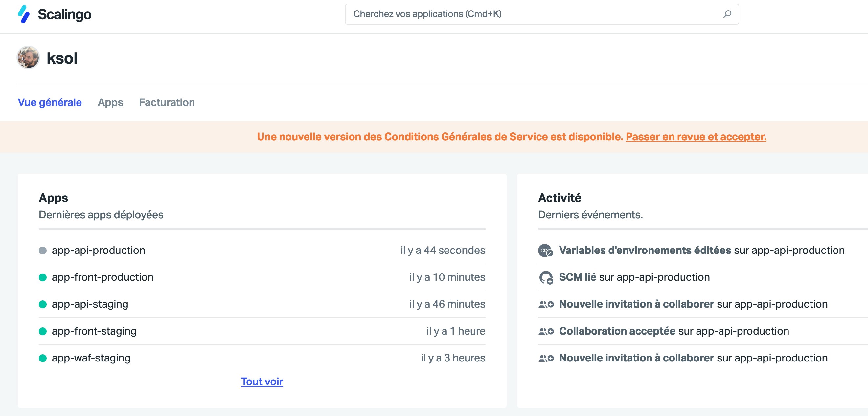Click grey status dot of app-api-production
This screenshot has height=416, width=868.
point(43,251)
